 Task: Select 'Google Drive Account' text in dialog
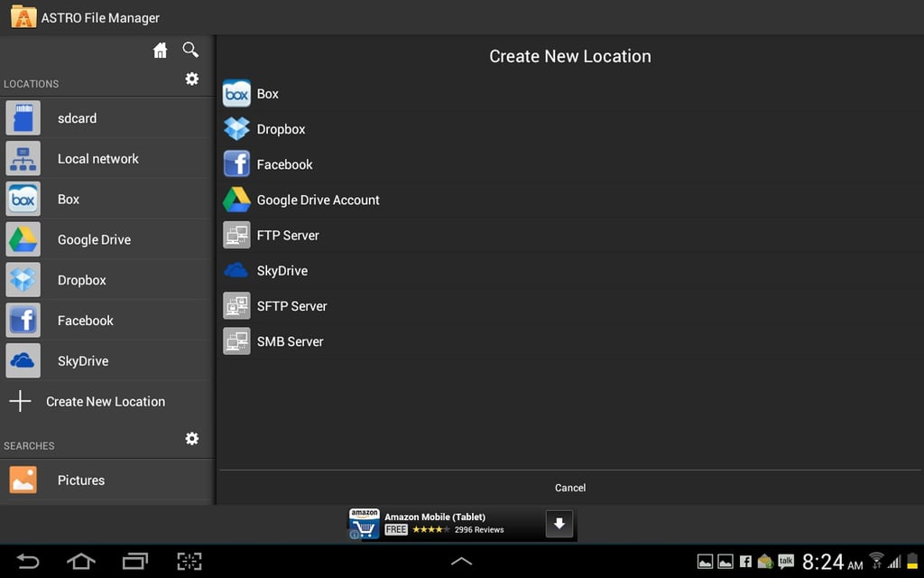pos(318,200)
